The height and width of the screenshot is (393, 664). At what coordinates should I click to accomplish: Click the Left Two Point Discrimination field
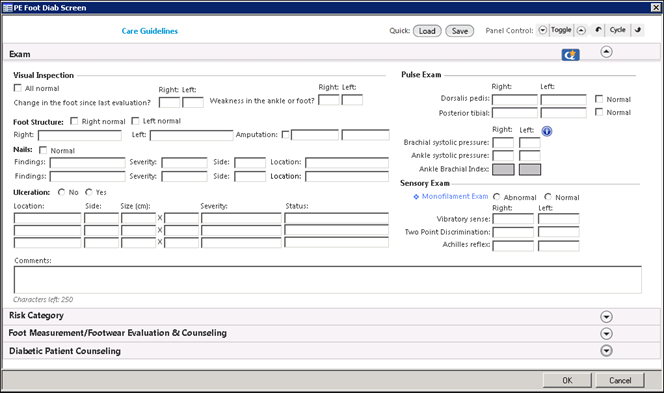(x=559, y=232)
